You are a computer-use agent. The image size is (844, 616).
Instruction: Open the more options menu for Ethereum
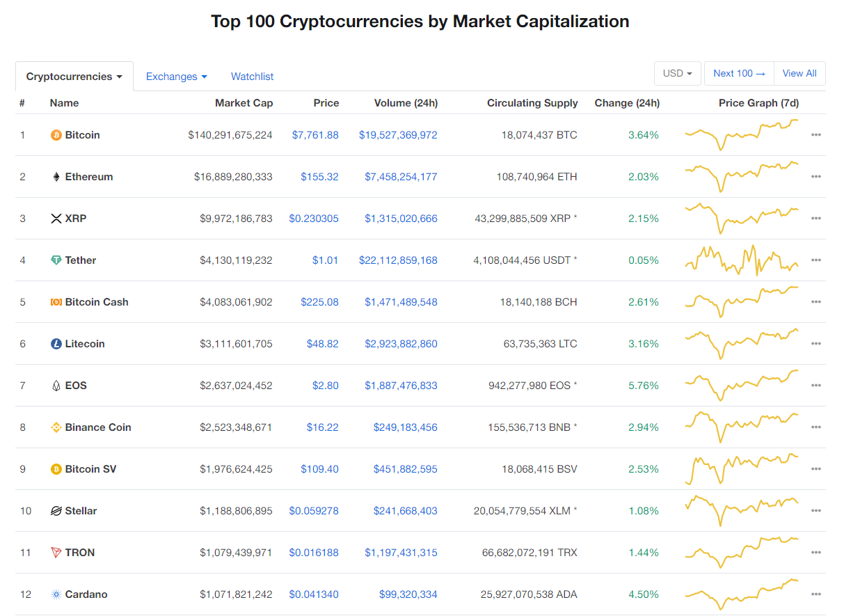816,177
